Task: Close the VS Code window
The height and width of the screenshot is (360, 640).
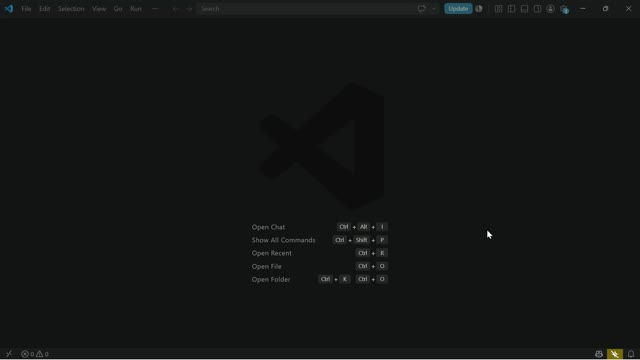Action: tap(629, 9)
